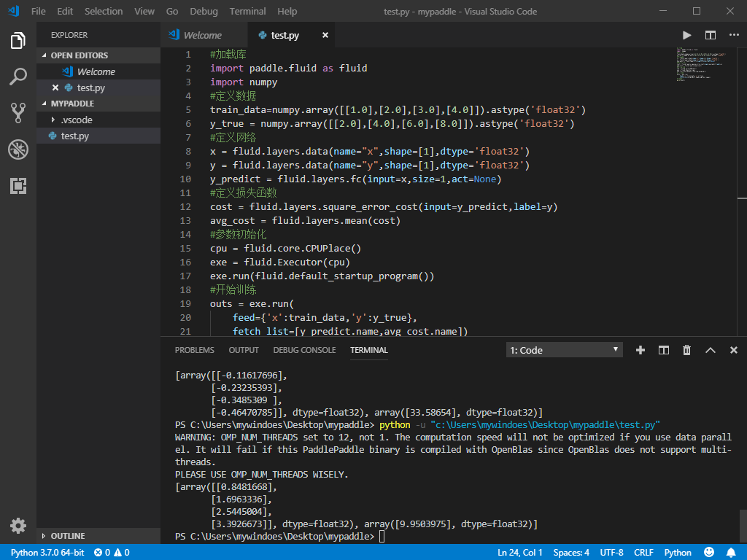Click the code minimap preview
This screenshot has width=747, height=560.
701,64
